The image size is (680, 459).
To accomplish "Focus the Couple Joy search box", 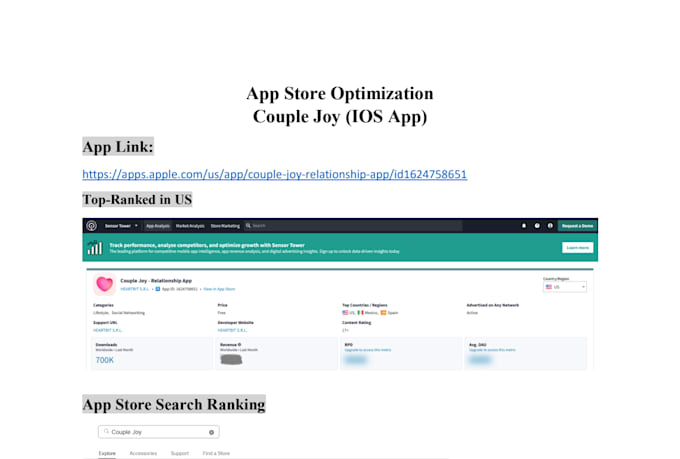I will (x=159, y=432).
